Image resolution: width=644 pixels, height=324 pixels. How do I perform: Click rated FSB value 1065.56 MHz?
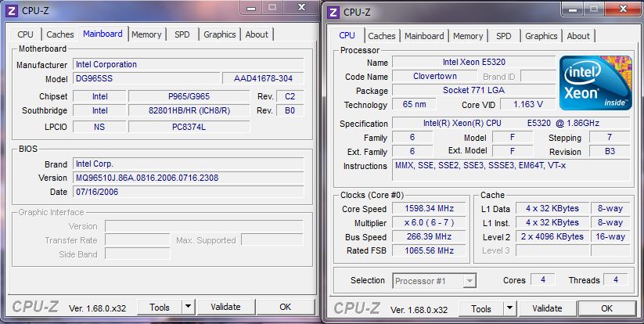point(429,250)
